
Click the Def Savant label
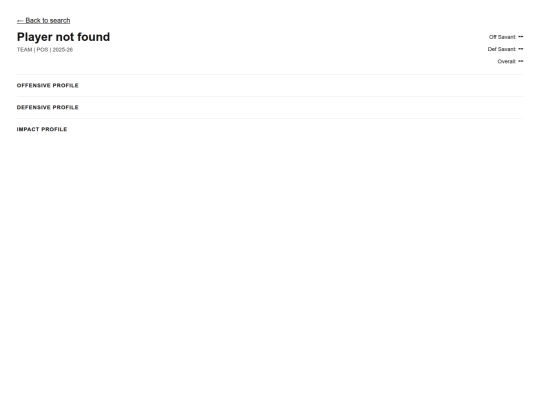point(502,49)
